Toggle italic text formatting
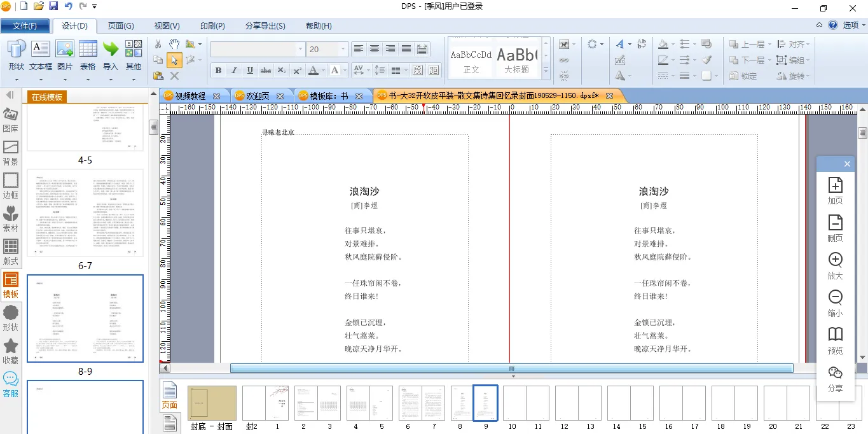Image resolution: width=868 pixels, height=434 pixels. pos(234,71)
